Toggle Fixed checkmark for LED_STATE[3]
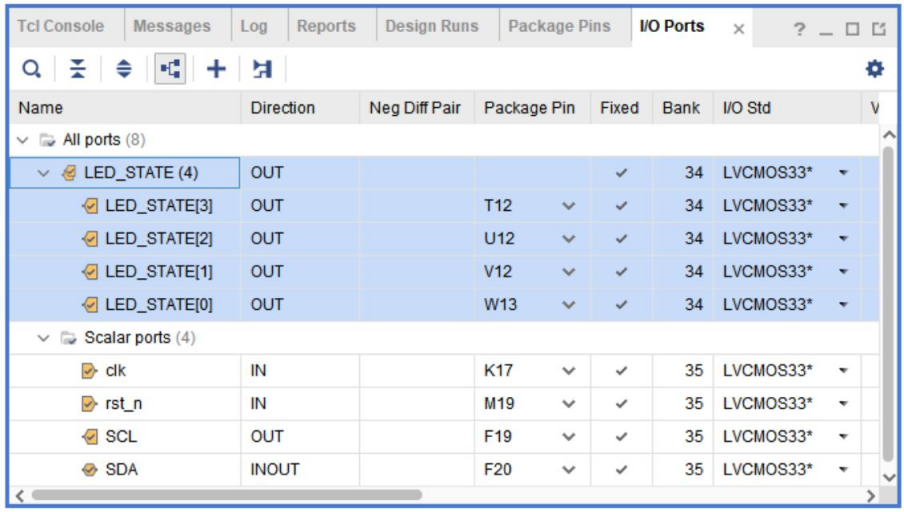 [621, 206]
